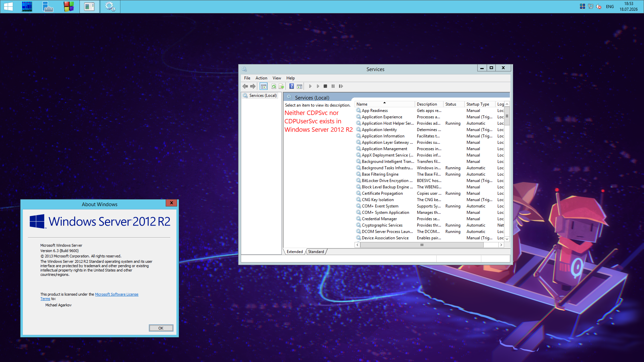Click the App Readiness service gear icon

(x=359, y=111)
